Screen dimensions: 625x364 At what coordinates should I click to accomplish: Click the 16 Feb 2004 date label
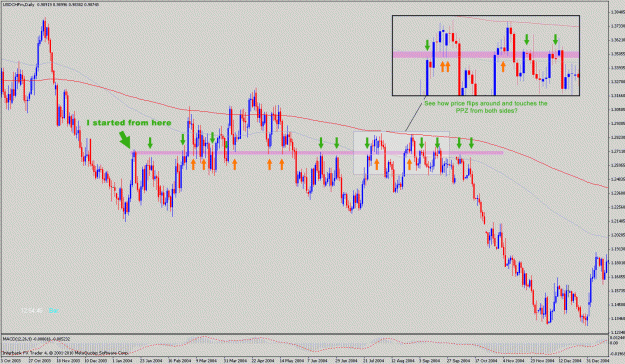pyautogui.click(x=179, y=360)
